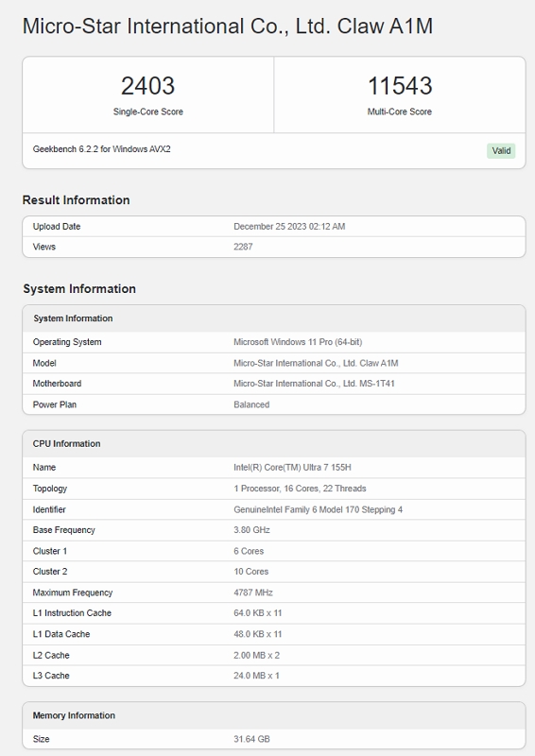This screenshot has width=535, height=756.
Task: Click the 'Single-Core Score' label
Action: pyautogui.click(x=148, y=112)
